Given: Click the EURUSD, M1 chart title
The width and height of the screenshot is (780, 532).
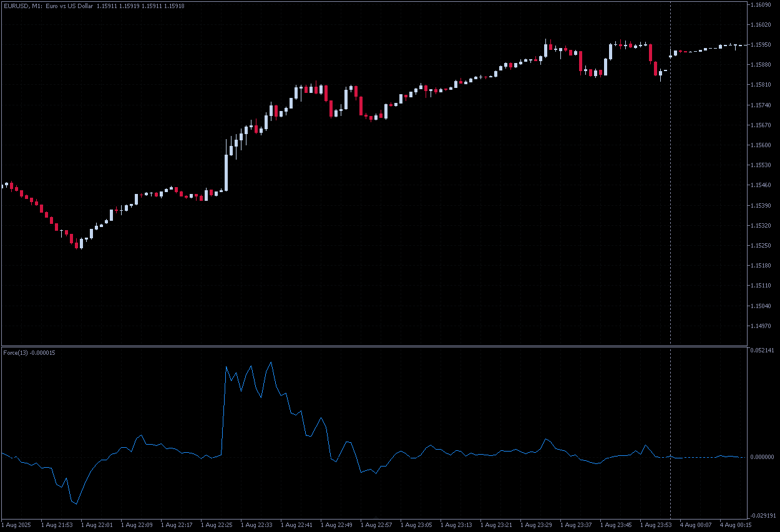Looking at the screenshot, I should [x=48, y=6].
